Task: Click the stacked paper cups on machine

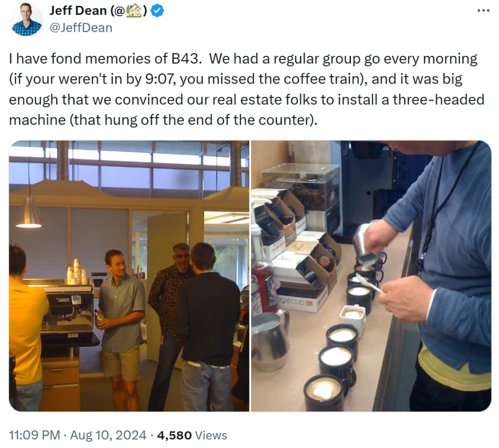Action: (x=77, y=272)
